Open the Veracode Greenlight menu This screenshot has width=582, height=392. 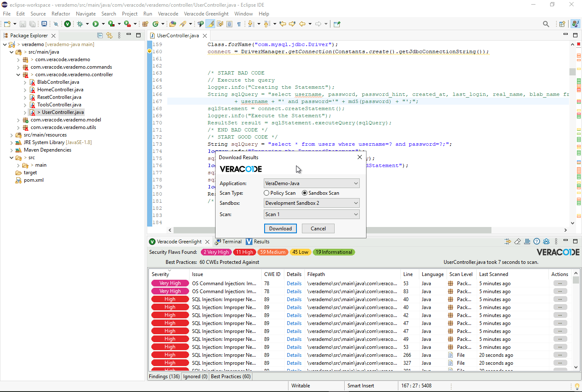[x=206, y=14]
